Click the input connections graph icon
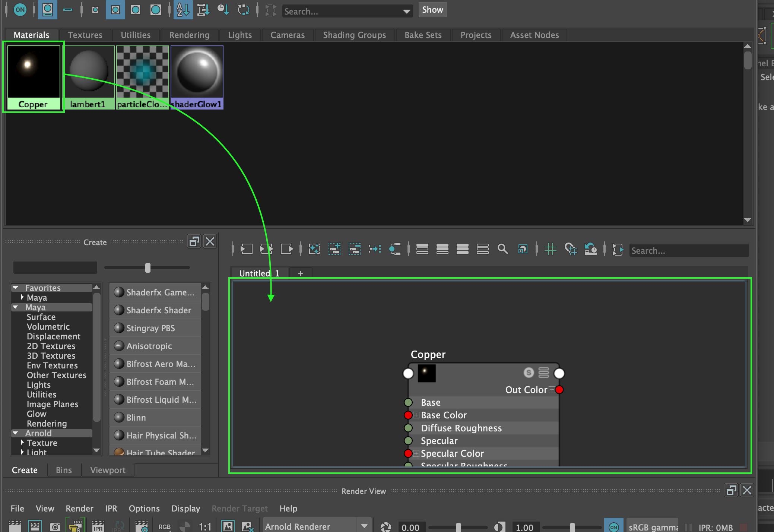This screenshot has width=774, height=532. (x=246, y=249)
